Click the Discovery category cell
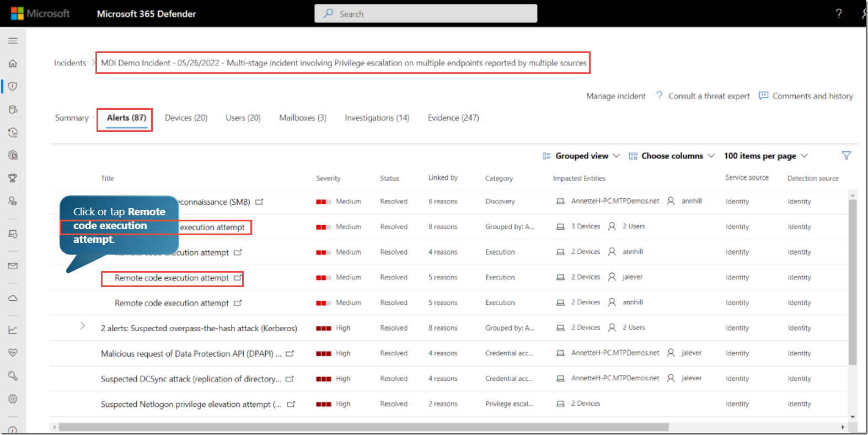868x435 pixels. pyautogui.click(x=500, y=201)
